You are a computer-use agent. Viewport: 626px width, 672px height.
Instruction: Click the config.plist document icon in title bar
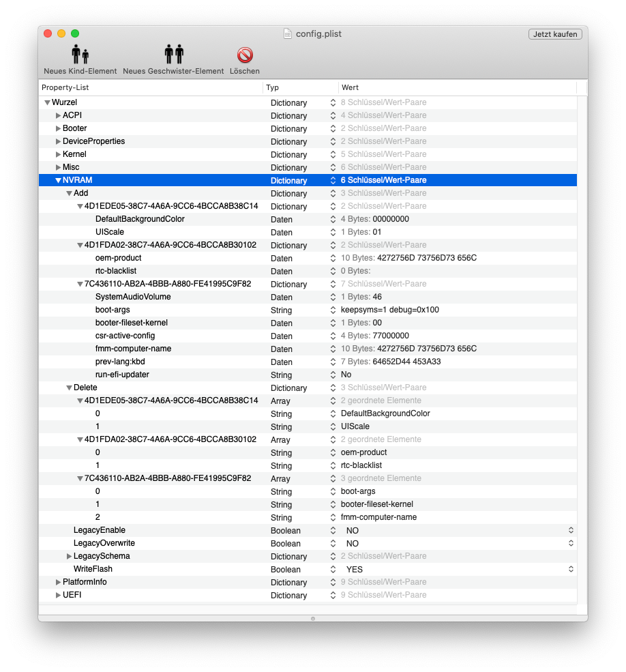coord(288,34)
